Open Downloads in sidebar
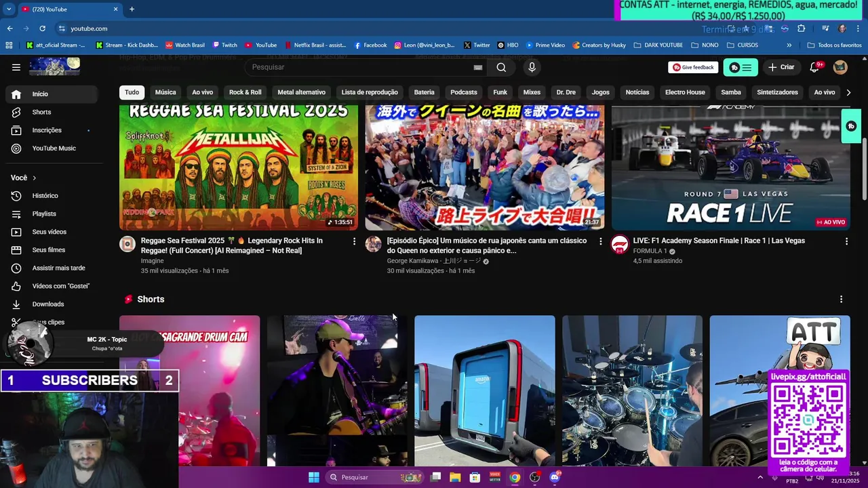Screen dimensions: 868x488 pos(50,304)
